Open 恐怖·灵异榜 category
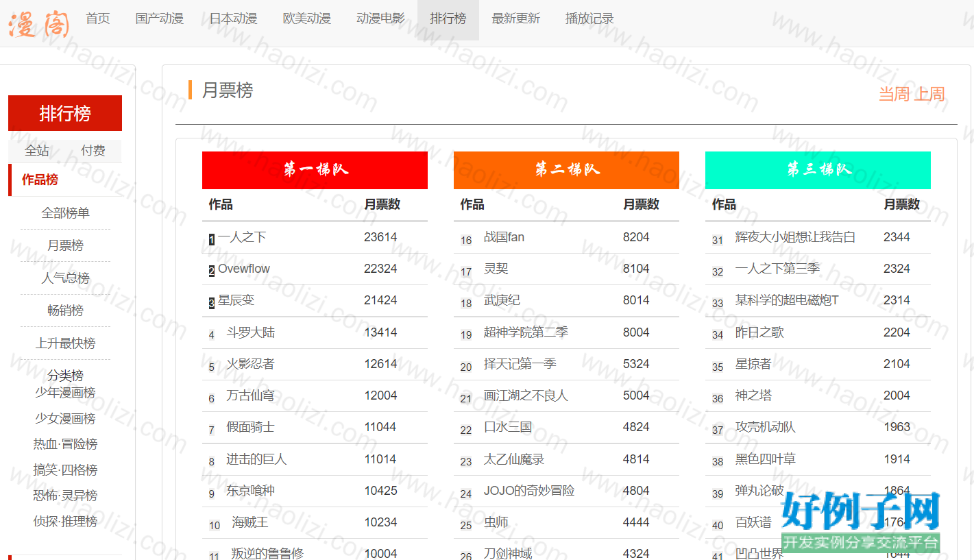Viewport: 974px width, 560px height. [65, 496]
